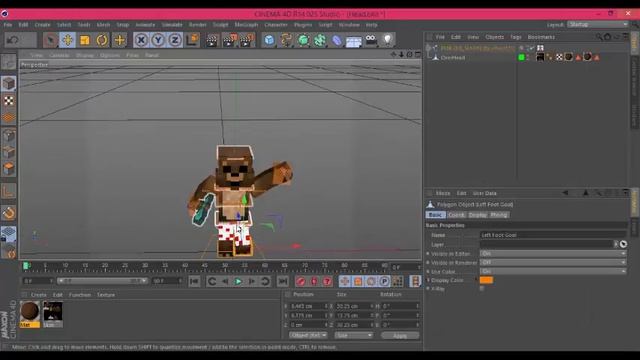Click the search icon in Object Manager

pos(599,37)
